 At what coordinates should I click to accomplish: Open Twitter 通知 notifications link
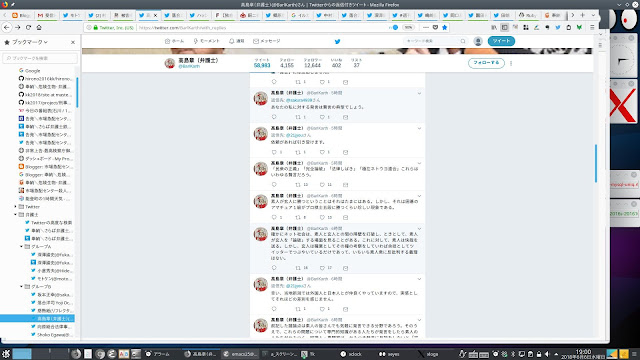(236, 41)
